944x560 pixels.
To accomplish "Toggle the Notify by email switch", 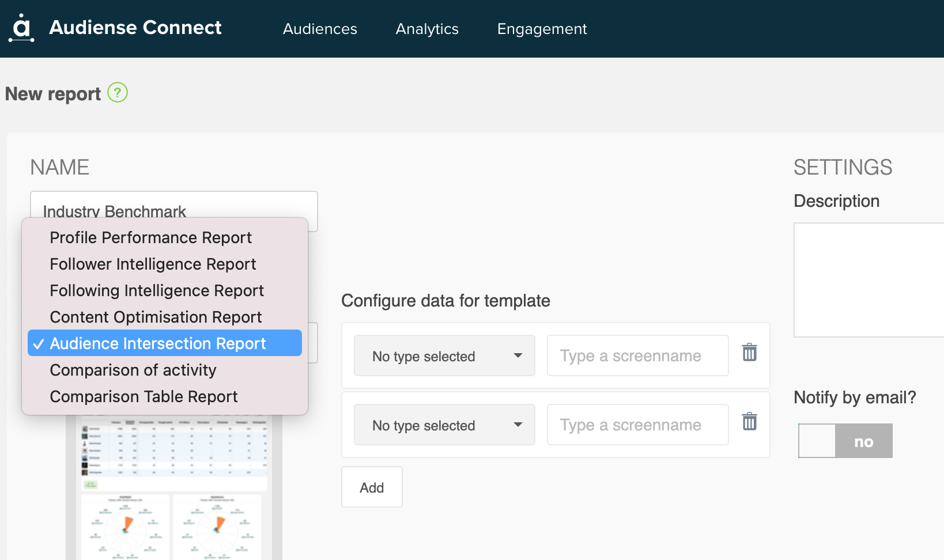I will [x=845, y=441].
